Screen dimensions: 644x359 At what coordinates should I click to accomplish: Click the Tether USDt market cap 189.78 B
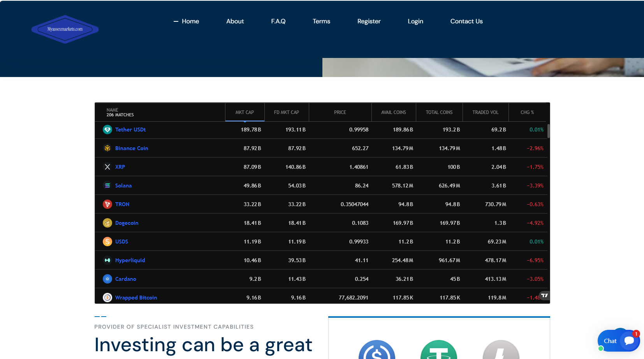pyautogui.click(x=251, y=130)
